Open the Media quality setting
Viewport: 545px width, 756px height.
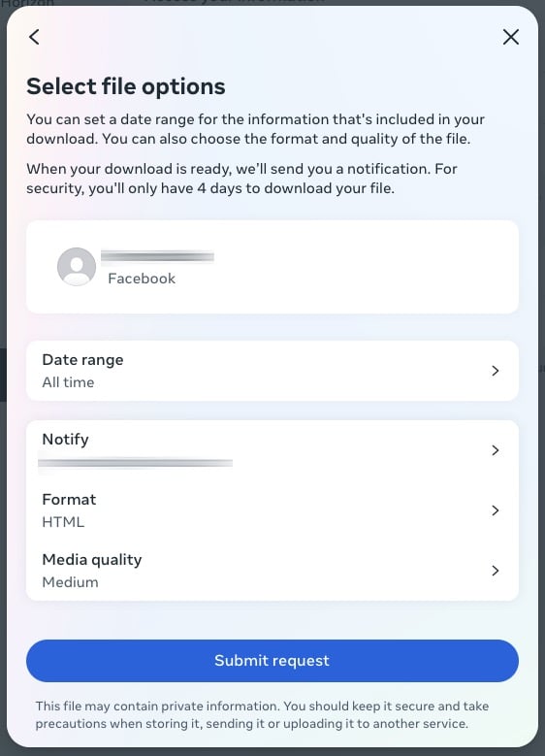coord(272,571)
